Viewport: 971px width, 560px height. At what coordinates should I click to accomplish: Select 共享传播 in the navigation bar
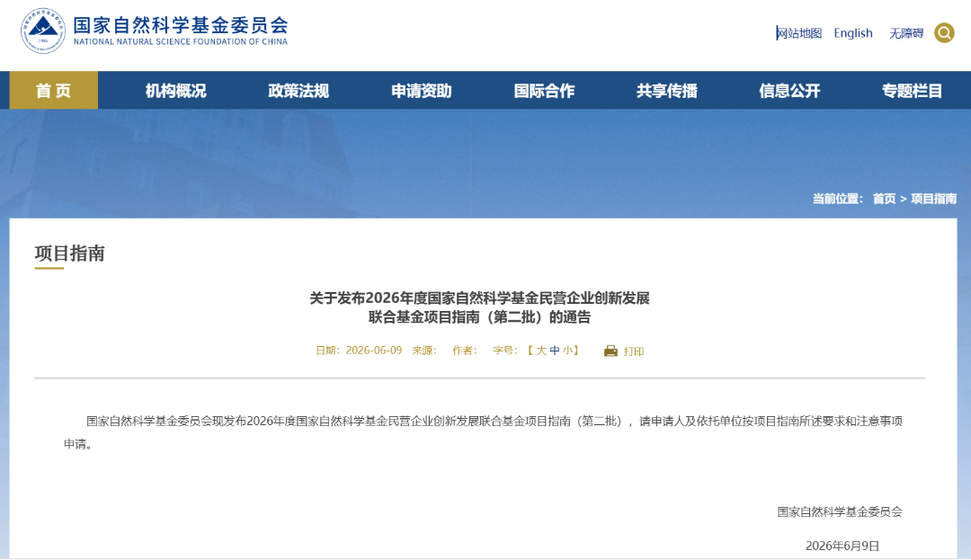click(667, 91)
